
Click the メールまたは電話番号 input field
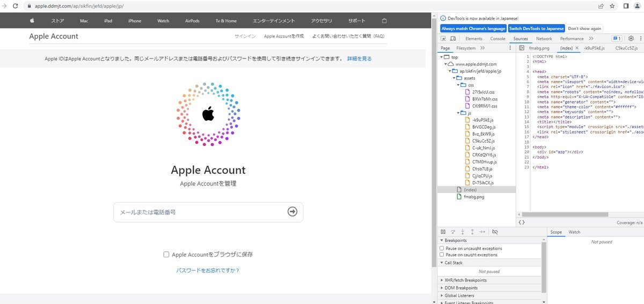pyautogui.click(x=208, y=212)
